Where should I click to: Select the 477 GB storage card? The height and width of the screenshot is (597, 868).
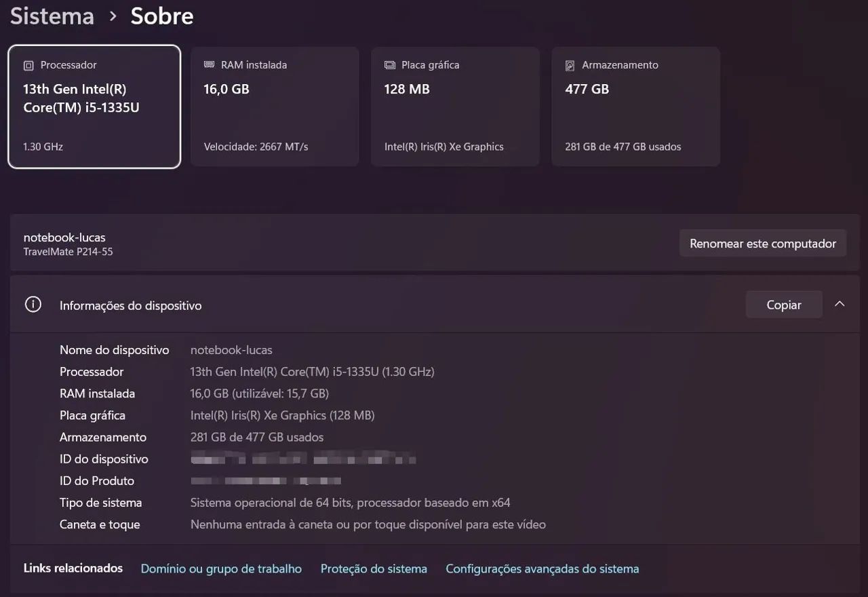click(x=635, y=107)
